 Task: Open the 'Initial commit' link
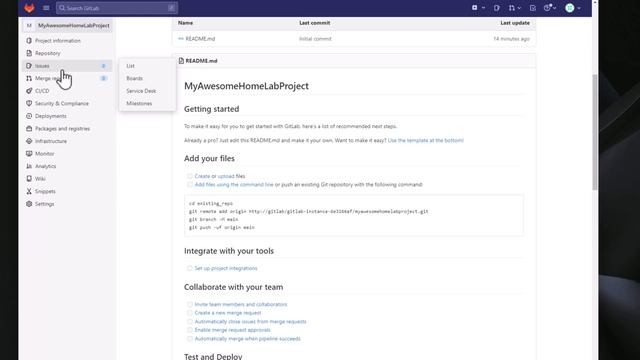(x=315, y=39)
